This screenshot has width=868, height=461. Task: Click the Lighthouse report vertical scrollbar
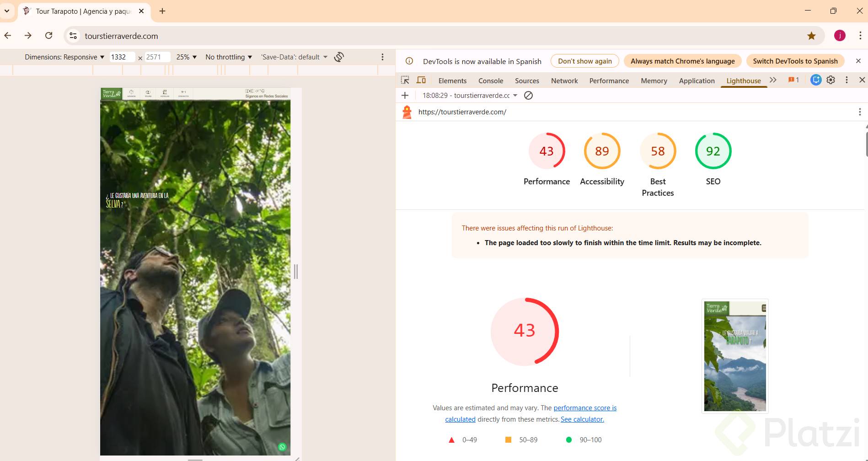(867, 145)
